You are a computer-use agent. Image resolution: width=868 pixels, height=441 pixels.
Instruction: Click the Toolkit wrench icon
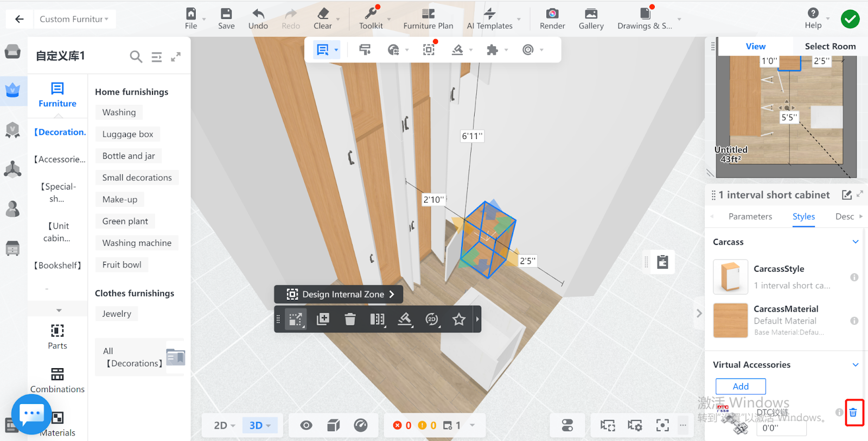371,14
